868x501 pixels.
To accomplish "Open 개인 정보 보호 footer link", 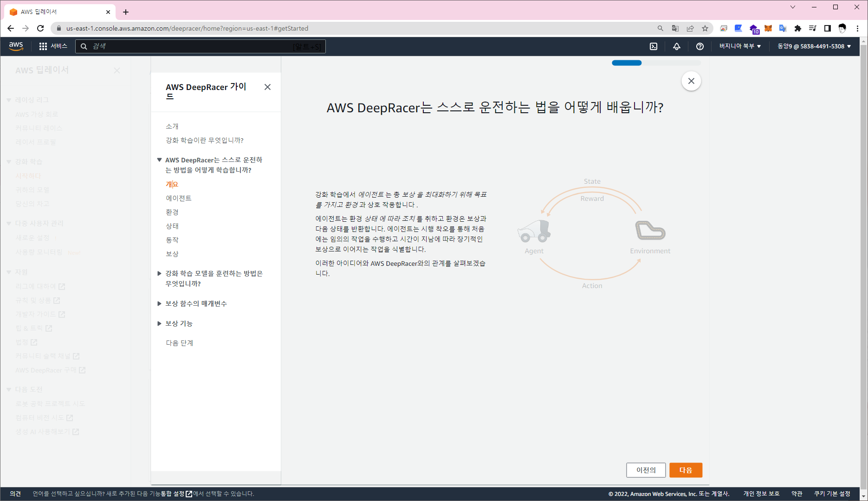I will [x=761, y=494].
